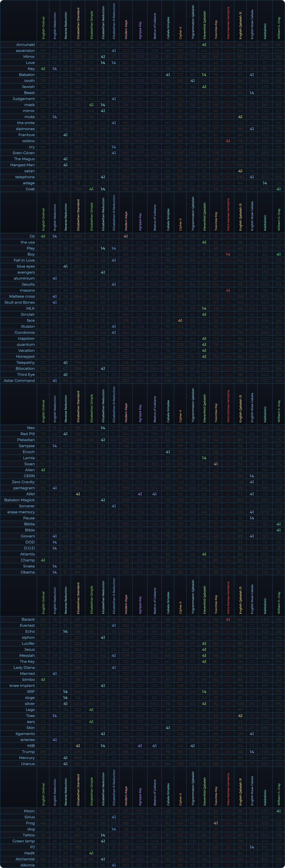
Task: Click the red 41 in the Barack row
Action: [x=228, y=619]
